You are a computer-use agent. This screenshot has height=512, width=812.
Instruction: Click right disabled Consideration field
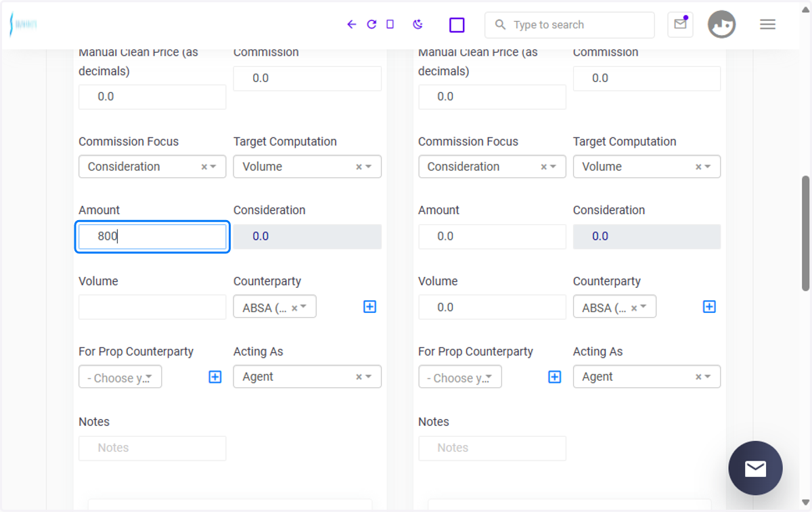click(647, 237)
